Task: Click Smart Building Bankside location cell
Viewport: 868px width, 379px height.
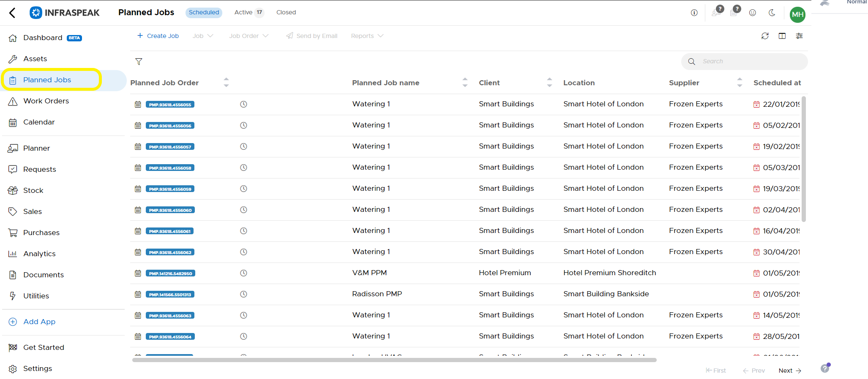Action: [x=606, y=294]
